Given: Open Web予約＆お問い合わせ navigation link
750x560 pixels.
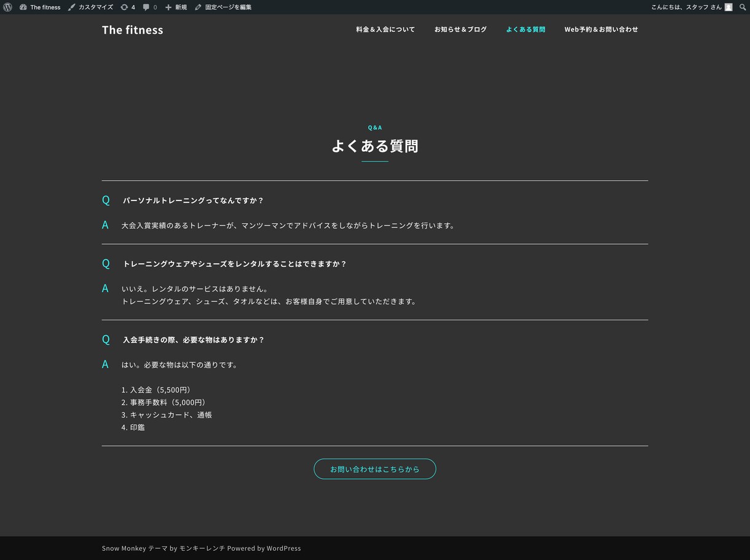Looking at the screenshot, I should point(601,30).
